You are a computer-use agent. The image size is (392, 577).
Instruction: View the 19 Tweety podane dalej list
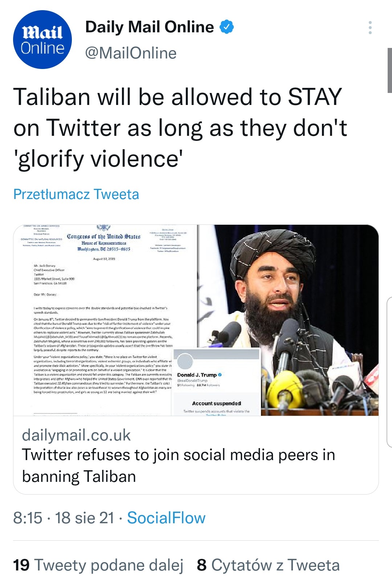tap(98, 565)
